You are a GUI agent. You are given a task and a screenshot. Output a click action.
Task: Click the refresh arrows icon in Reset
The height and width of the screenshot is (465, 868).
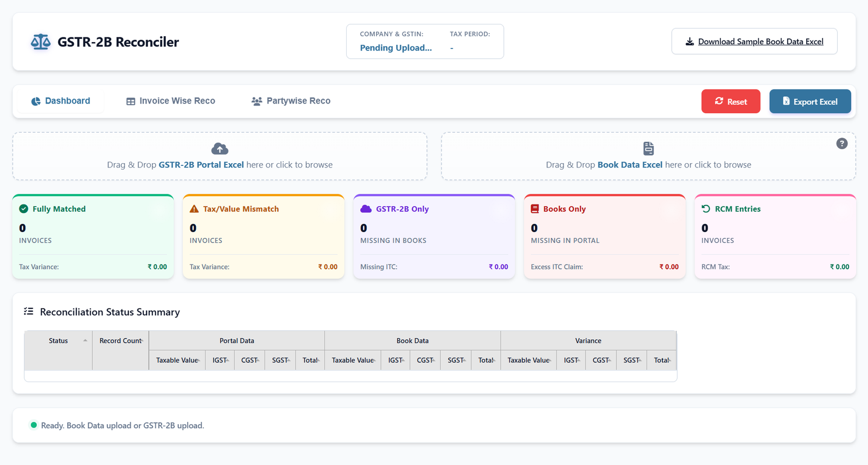coord(719,101)
